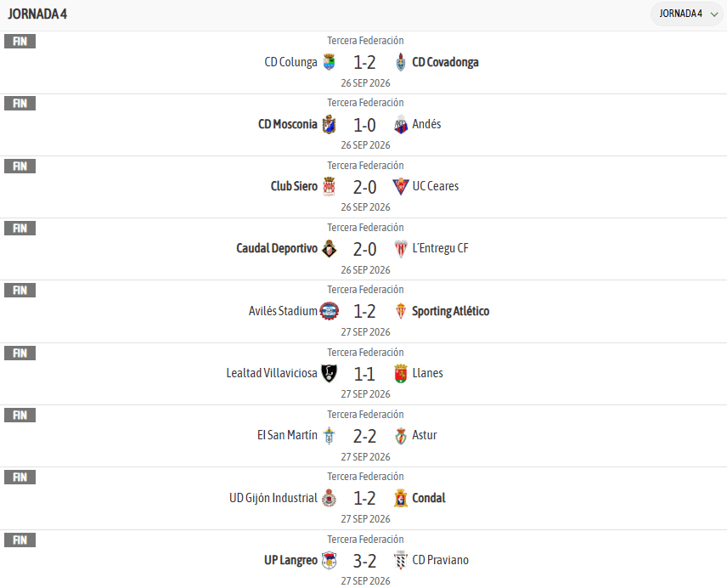Click the Caudal Deportivo crest icon

[330, 249]
